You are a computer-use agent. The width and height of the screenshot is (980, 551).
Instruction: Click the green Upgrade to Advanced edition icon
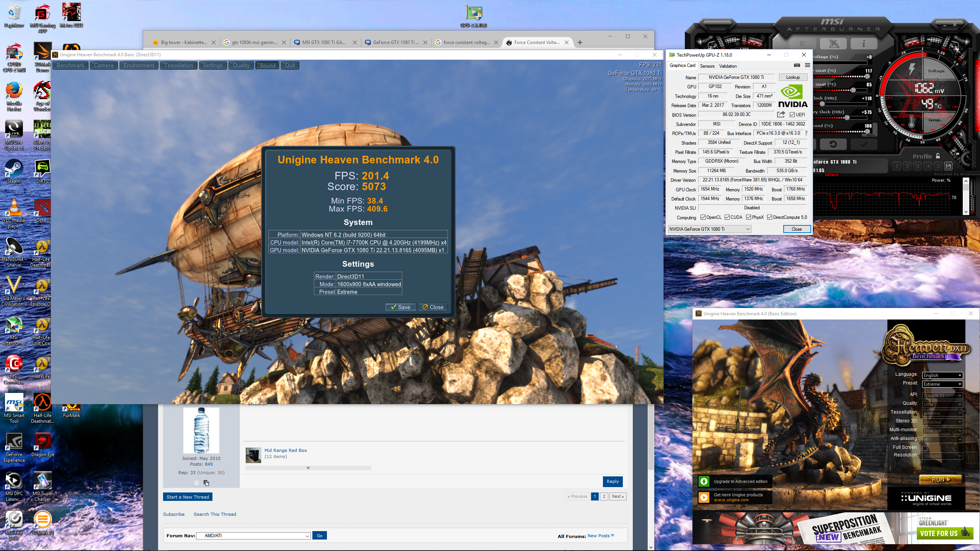(704, 481)
